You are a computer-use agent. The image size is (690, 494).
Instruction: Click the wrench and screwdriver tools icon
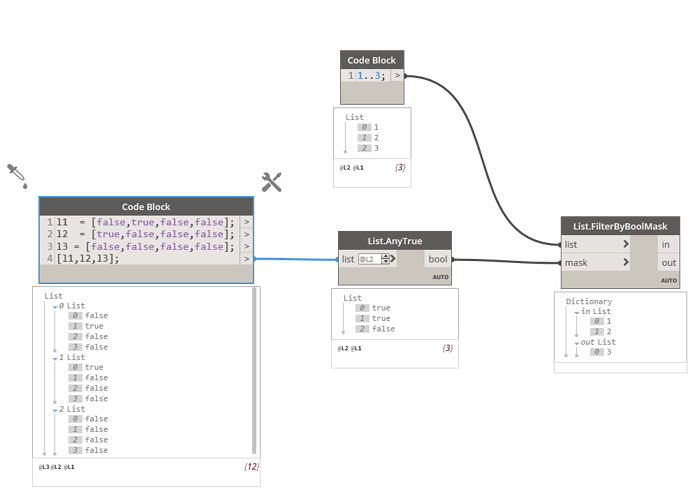(x=272, y=182)
